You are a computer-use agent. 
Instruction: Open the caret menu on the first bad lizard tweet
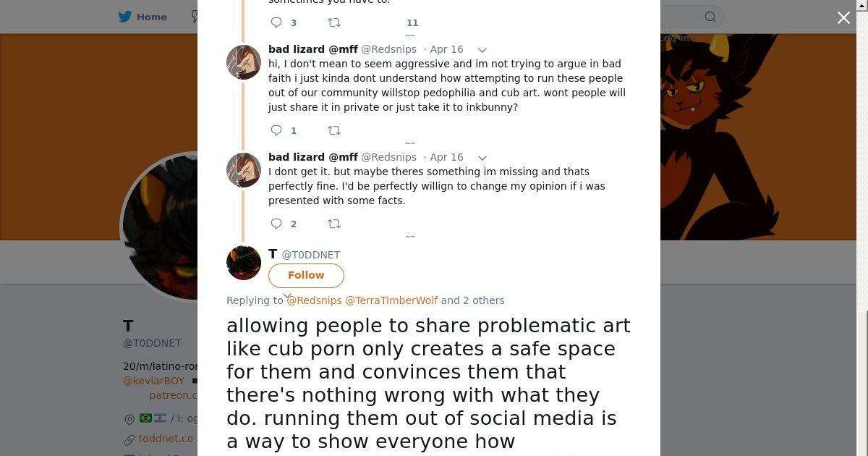point(482,50)
